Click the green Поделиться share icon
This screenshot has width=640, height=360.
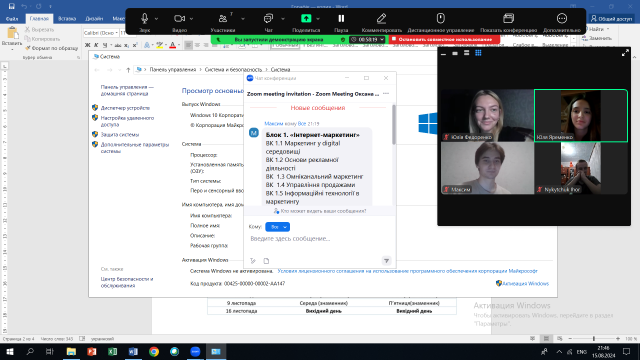click(x=306, y=18)
